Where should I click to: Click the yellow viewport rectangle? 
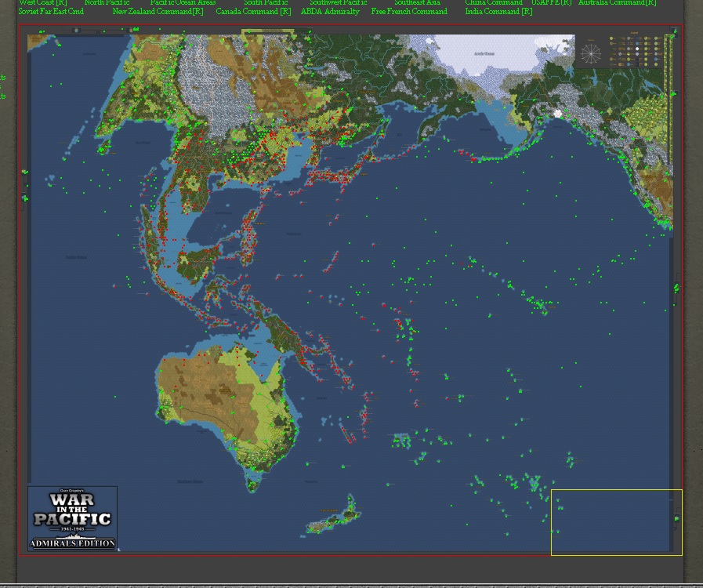617,522
